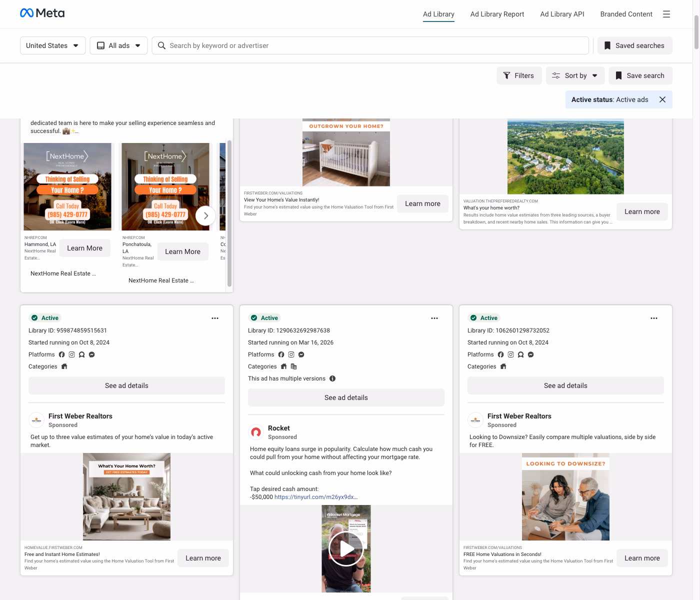Click See ad details on Rocket's ad

tap(346, 397)
